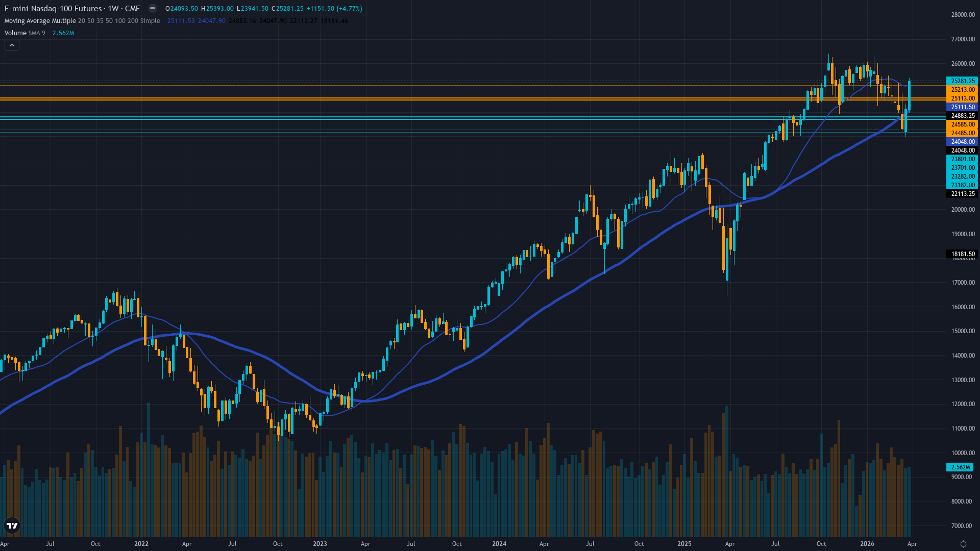The image size is (980, 551).
Task: Click the orange 24585.00 price label
Action: [x=962, y=124]
